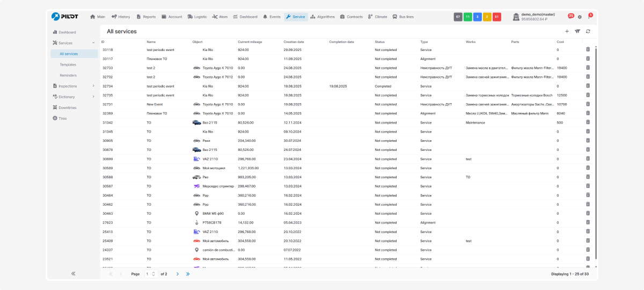644x290 pixels.
Task: Open notifications bell with 25 badge
Action: point(570,17)
